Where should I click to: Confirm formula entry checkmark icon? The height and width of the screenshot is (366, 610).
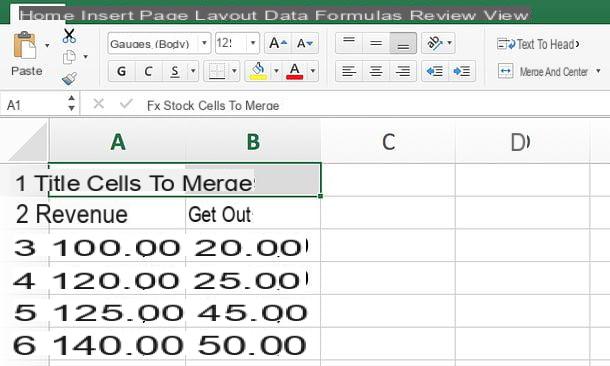[126, 104]
